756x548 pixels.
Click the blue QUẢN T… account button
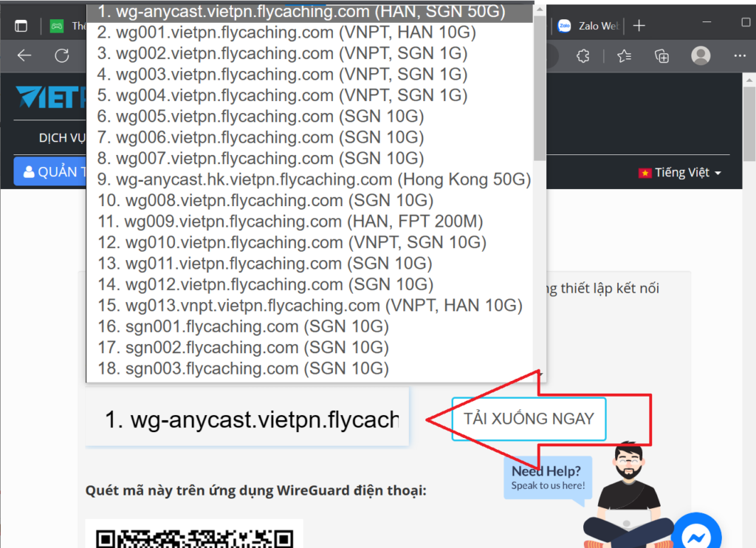tap(50, 171)
